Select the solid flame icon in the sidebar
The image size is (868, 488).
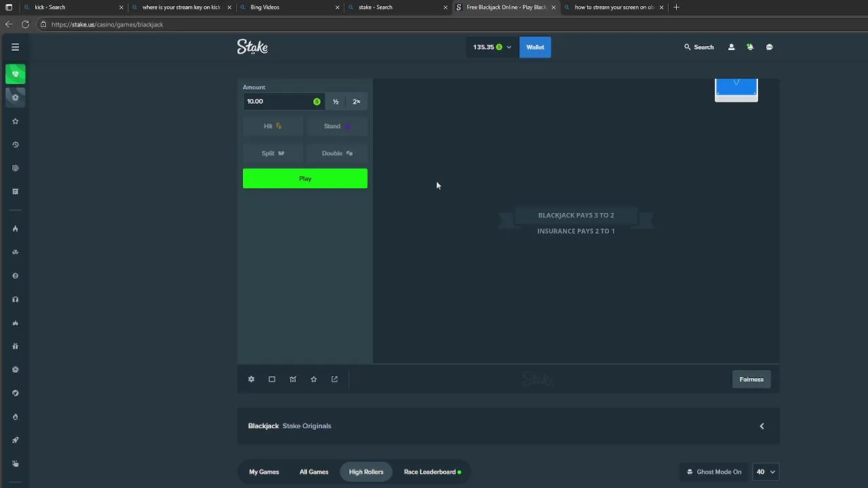coord(15,229)
